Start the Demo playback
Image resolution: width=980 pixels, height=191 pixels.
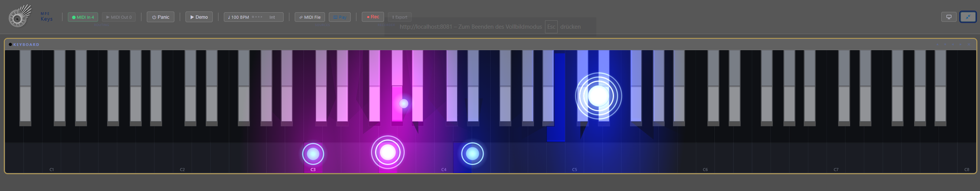click(x=199, y=17)
